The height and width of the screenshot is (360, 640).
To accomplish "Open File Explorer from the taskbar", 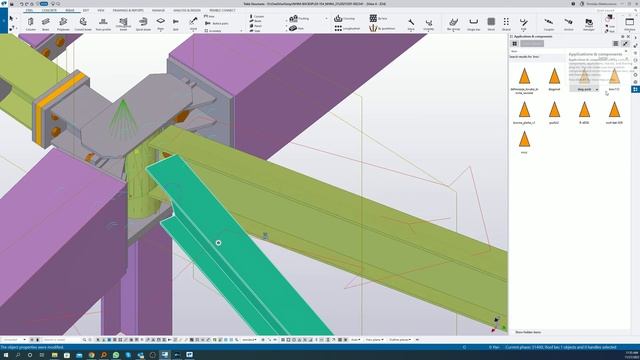I will tap(54, 355).
